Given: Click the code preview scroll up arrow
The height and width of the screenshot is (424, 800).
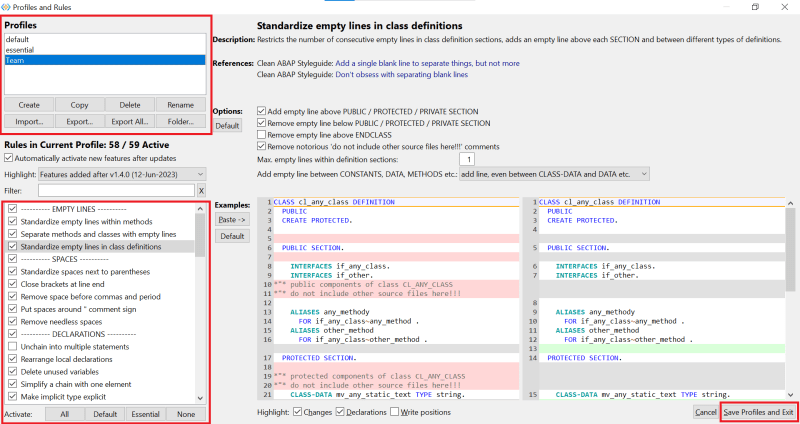Looking at the screenshot, I should point(790,203).
